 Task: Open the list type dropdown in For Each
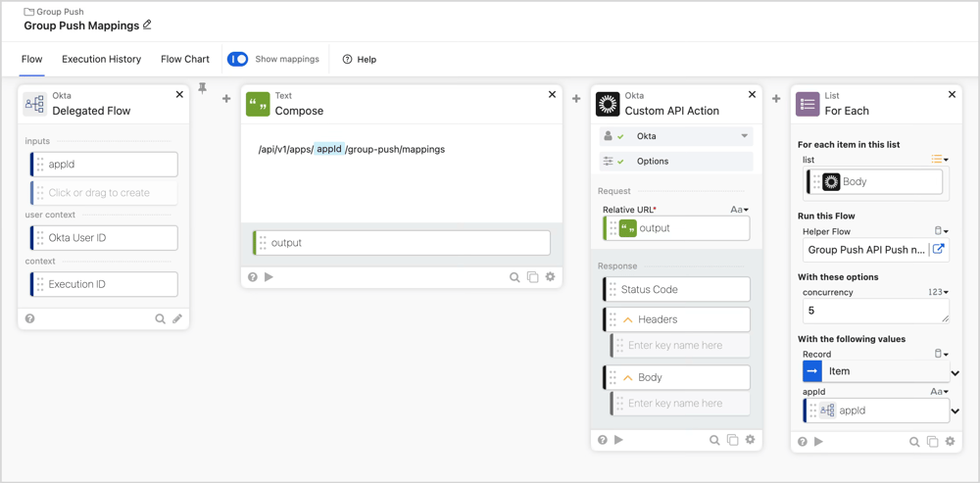[940, 160]
